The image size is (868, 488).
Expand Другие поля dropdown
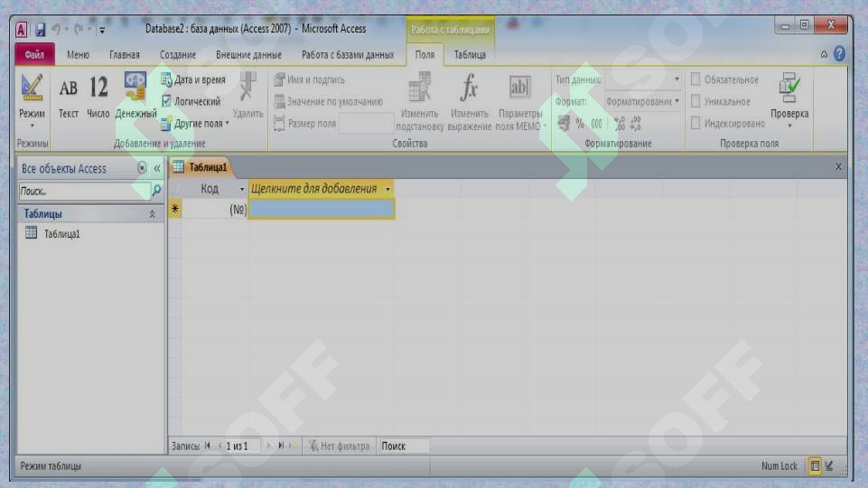point(195,124)
